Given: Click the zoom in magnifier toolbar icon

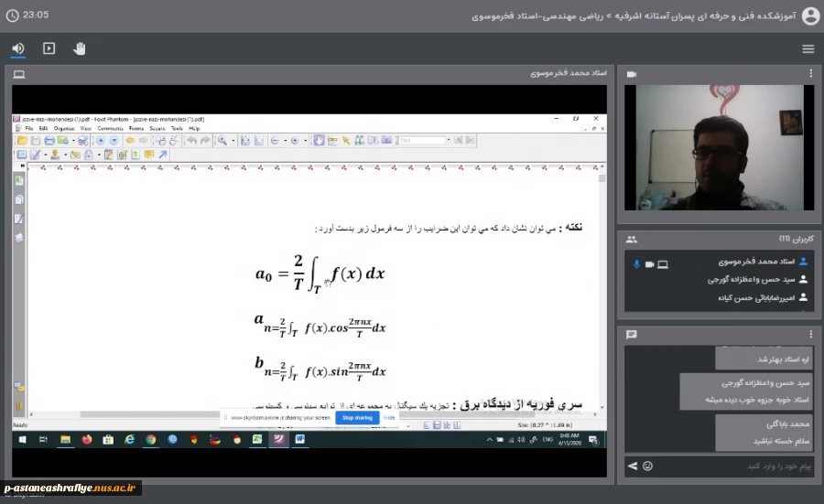Looking at the screenshot, I should [222, 140].
